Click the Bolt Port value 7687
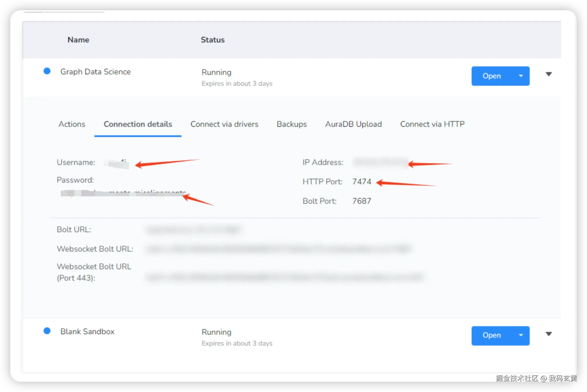Image resolution: width=587 pixels, height=392 pixels. coord(362,201)
